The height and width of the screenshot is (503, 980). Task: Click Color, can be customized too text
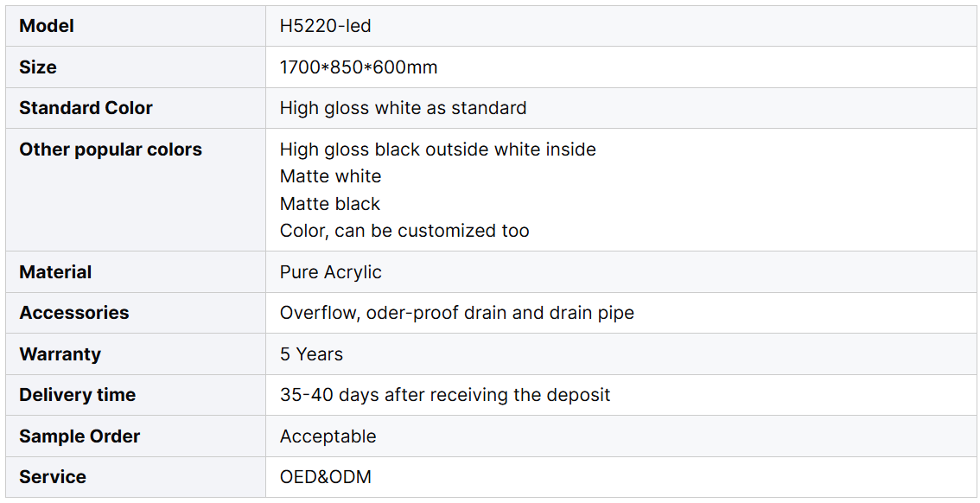pyautogui.click(x=404, y=231)
